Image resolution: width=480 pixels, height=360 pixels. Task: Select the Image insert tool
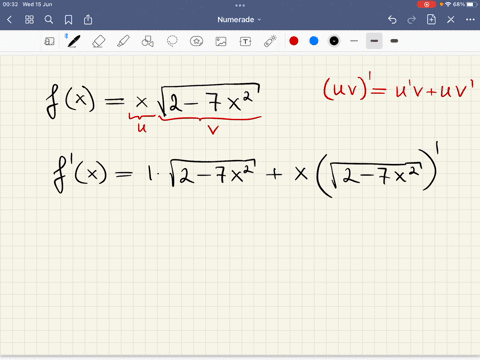pyautogui.click(x=221, y=41)
